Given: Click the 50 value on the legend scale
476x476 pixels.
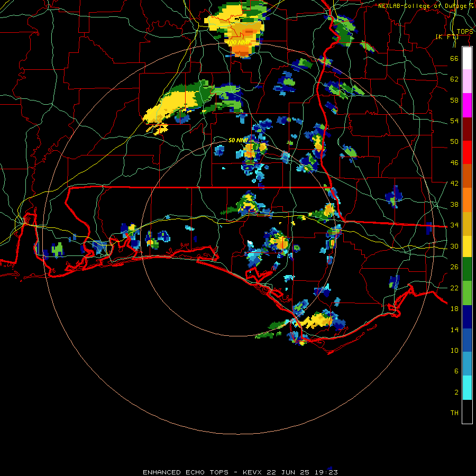Looking at the screenshot, I should pyautogui.click(x=454, y=142).
